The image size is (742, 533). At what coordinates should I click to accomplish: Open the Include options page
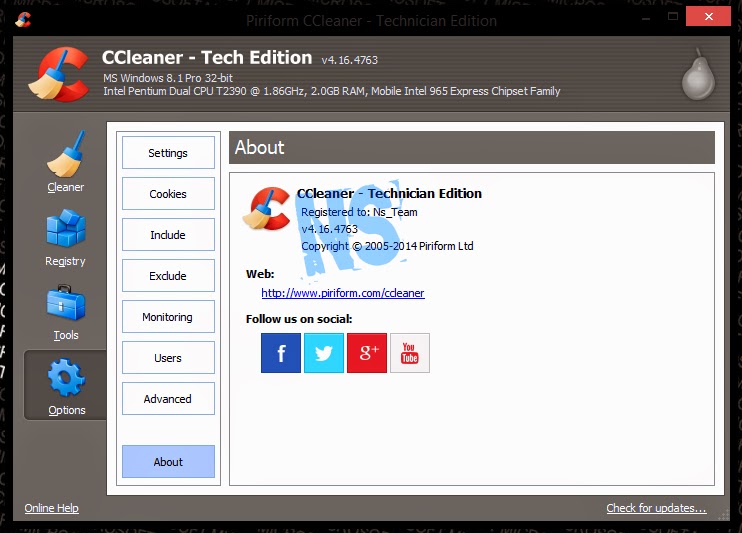point(168,234)
